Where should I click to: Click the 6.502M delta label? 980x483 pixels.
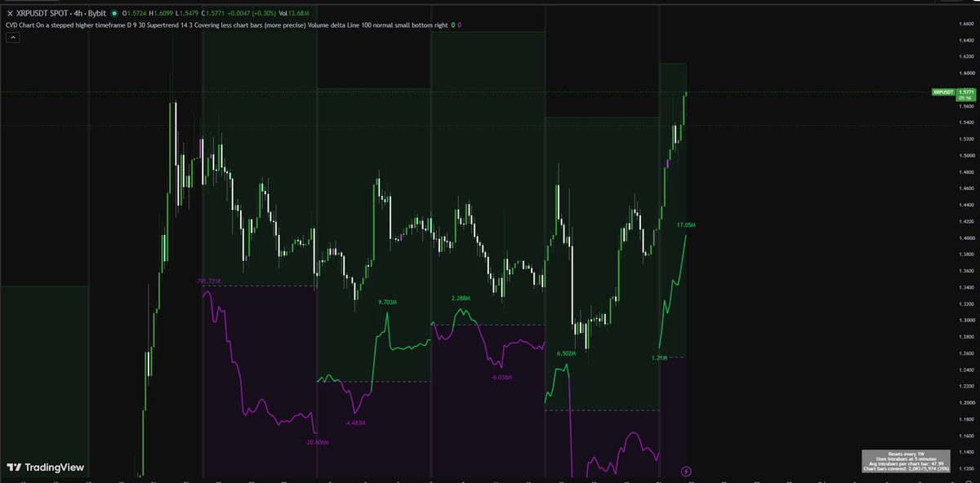pyautogui.click(x=567, y=353)
